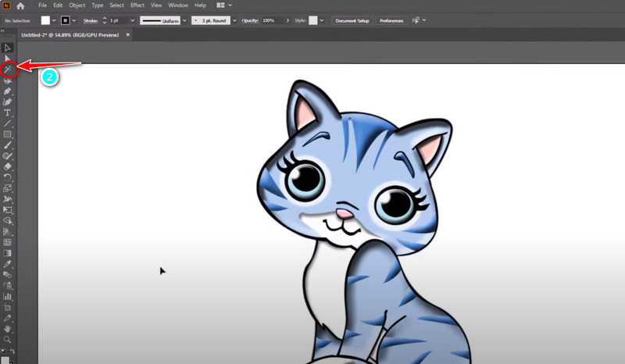Click the graphic Style swatch

(x=313, y=20)
